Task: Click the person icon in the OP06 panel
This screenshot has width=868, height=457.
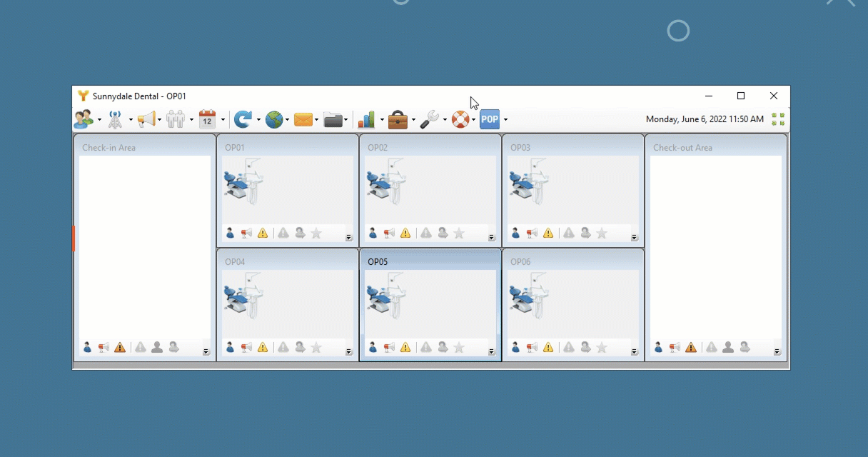Action: (x=515, y=347)
